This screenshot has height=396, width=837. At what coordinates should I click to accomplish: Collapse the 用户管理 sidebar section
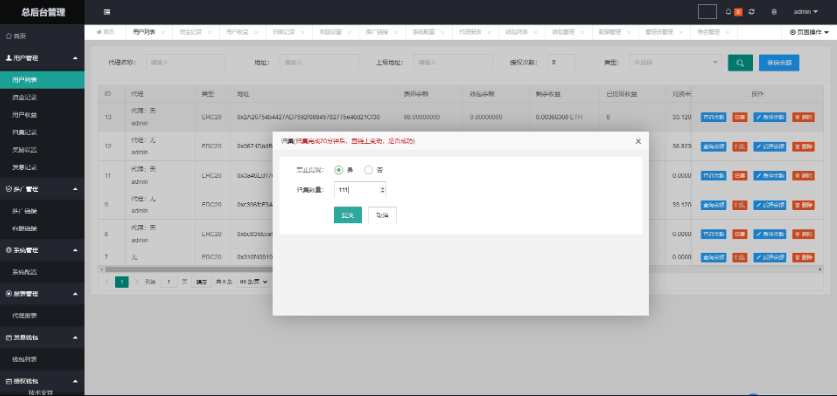point(75,58)
